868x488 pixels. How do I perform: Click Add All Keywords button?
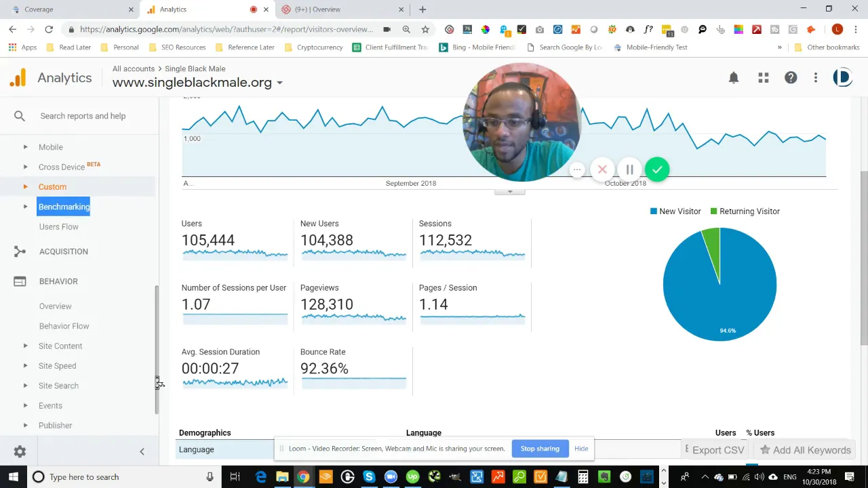(x=805, y=450)
